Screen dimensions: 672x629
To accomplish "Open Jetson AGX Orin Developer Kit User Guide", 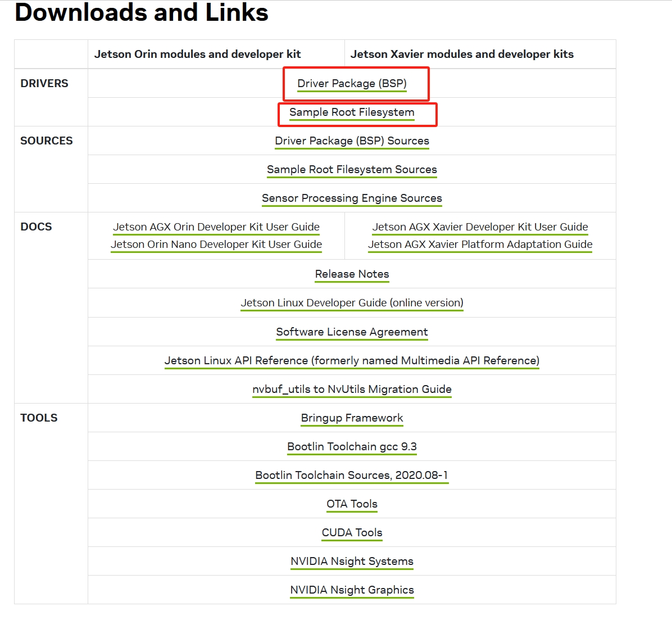I will pyautogui.click(x=216, y=227).
